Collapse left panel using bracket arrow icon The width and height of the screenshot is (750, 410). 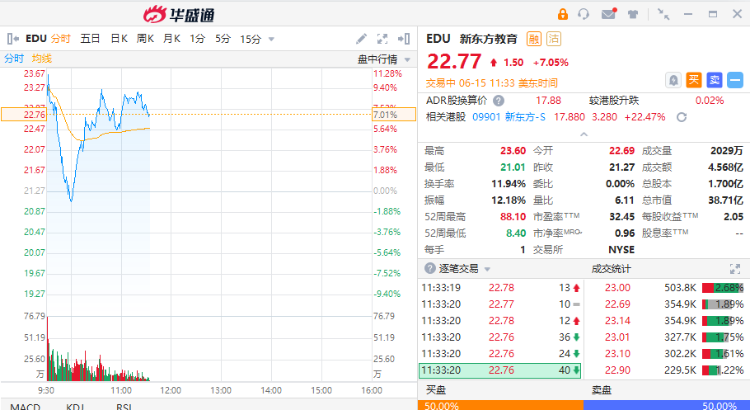13,39
